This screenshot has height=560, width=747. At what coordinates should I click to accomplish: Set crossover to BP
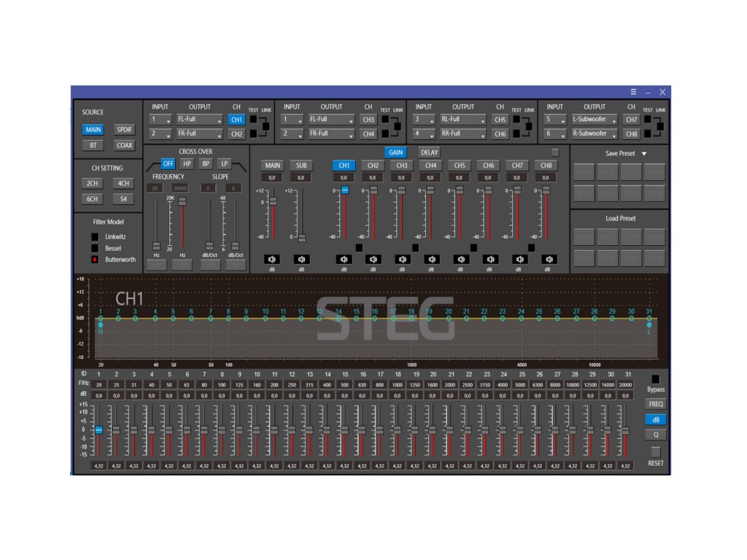click(205, 164)
